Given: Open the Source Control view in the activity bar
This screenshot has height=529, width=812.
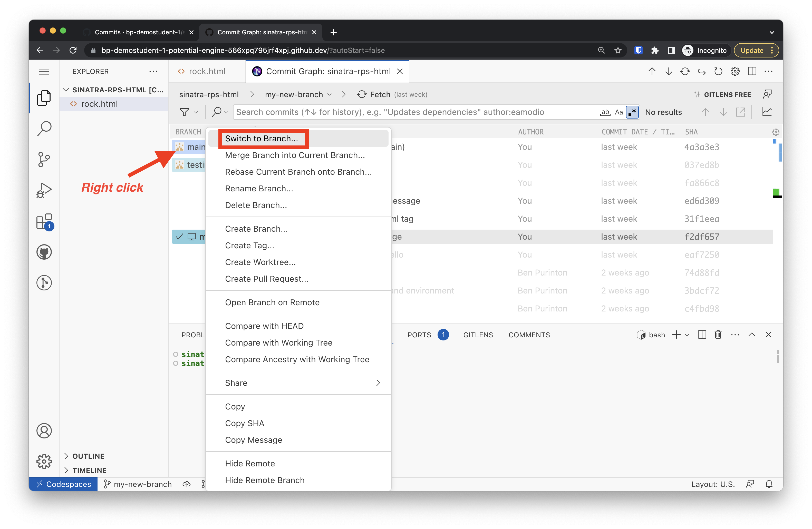Looking at the screenshot, I should coord(44,159).
